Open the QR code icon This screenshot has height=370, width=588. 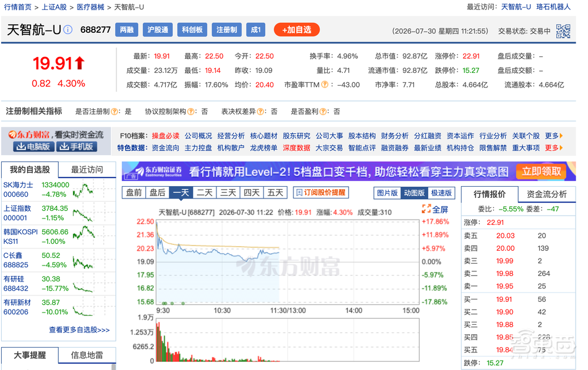(563, 32)
